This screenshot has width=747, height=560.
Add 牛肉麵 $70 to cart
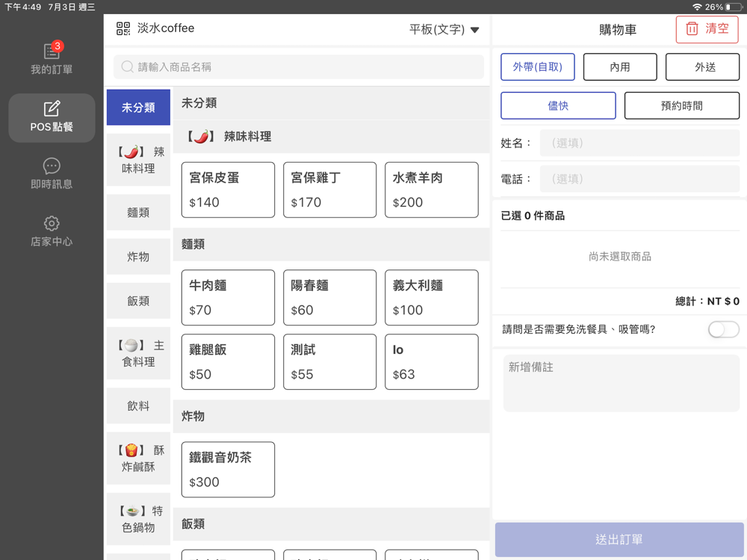pyautogui.click(x=228, y=298)
